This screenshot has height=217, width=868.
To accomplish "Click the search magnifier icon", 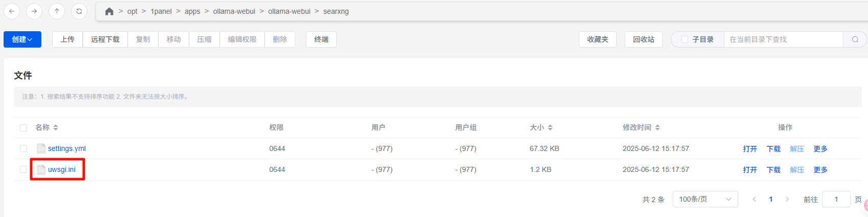I will pyautogui.click(x=855, y=39).
